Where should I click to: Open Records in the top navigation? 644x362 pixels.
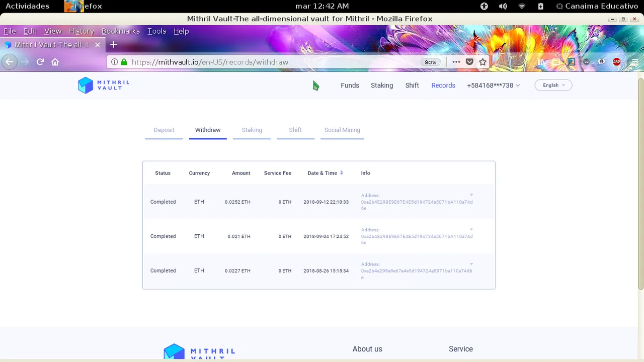[443, 85]
